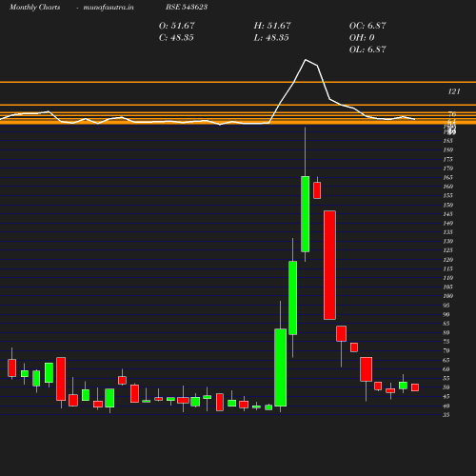Image resolution: width=476 pixels, height=476 pixels.
Task: Click the 'Monthly Charts' title text
Action: pyautogui.click(x=34, y=7)
